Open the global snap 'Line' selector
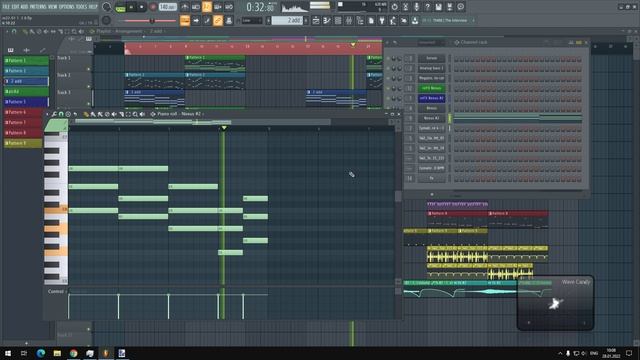 (252, 20)
